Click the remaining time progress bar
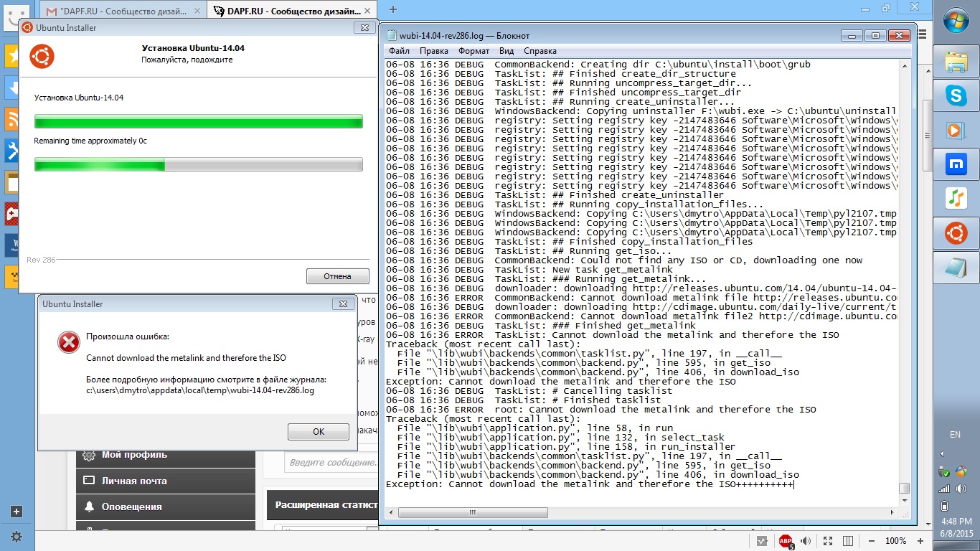Image resolution: width=980 pixels, height=551 pixels. tap(198, 164)
